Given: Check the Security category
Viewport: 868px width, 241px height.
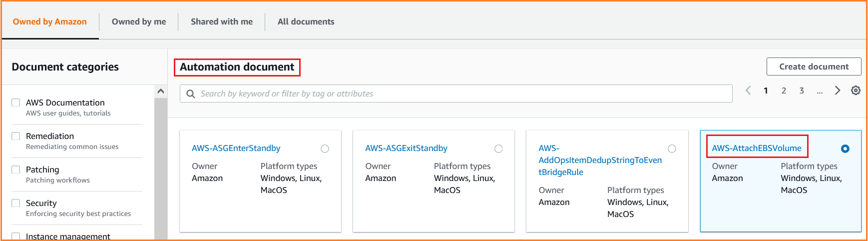Looking at the screenshot, I should coord(16,203).
